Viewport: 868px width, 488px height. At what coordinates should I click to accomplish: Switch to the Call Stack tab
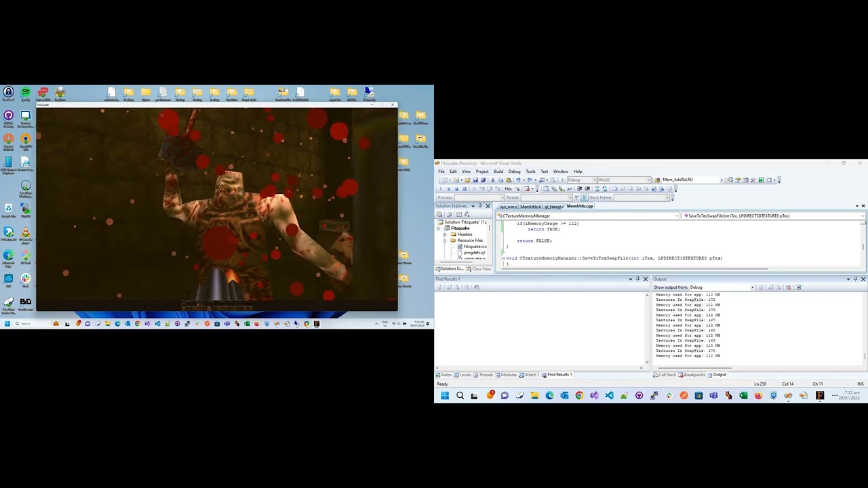[665, 375]
